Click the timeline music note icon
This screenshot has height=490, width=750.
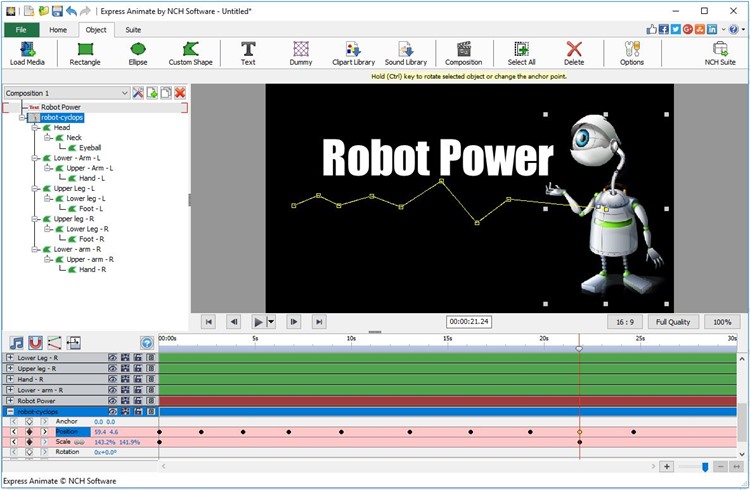click(x=16, y=343)
